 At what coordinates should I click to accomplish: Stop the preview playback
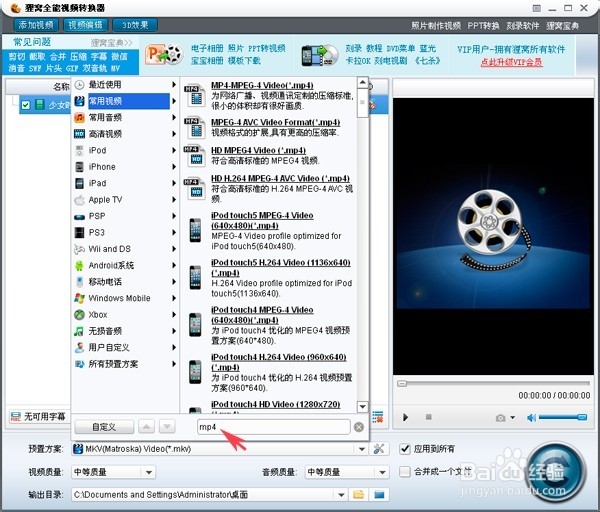click(x=429, y=417)
